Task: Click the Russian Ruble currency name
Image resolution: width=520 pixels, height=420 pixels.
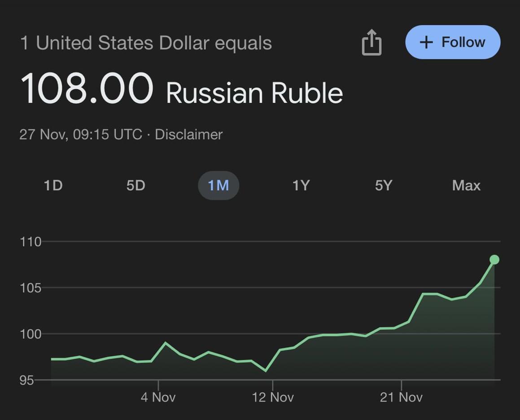Action: pyautogui.click(x=254, y=93)
